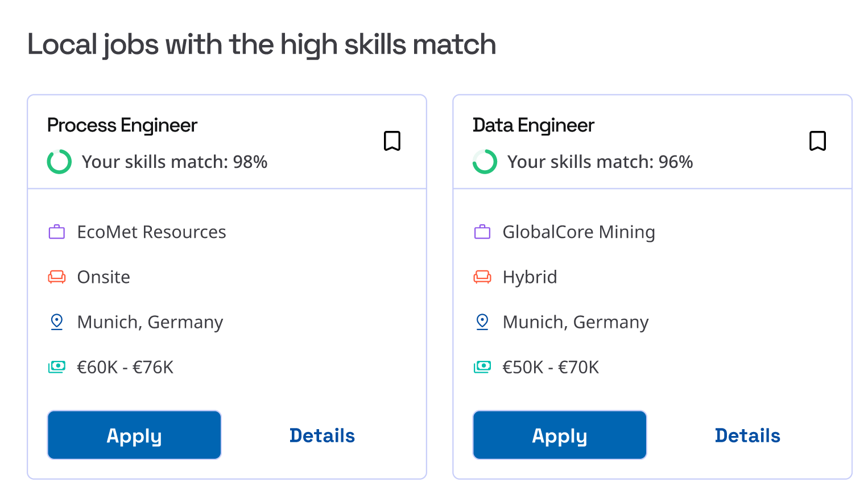
Task: Click the salary icon beside €50K - €70K
Action: tap(482, 367)
